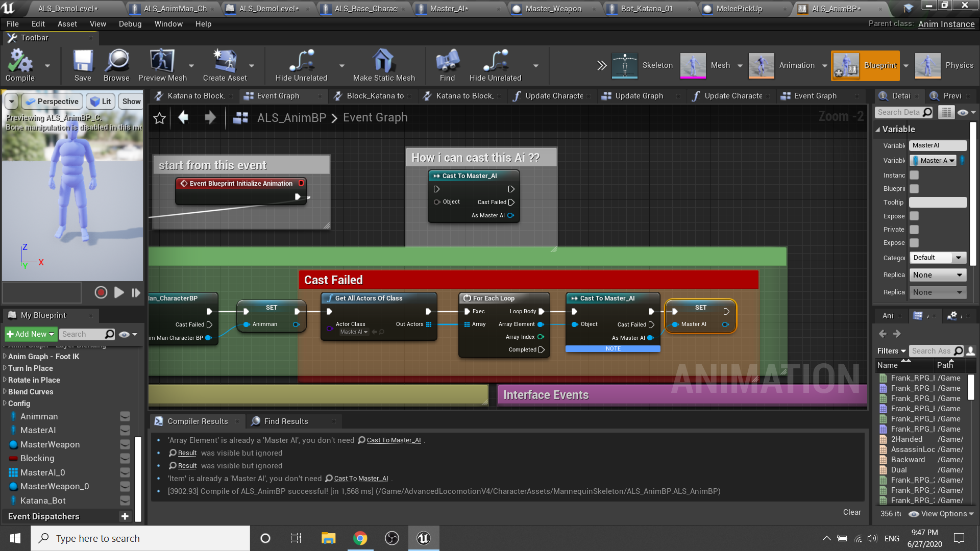Viewport: 980px width, 551px height.
Task: Open the File menu
Action: (x=13, y=24)
